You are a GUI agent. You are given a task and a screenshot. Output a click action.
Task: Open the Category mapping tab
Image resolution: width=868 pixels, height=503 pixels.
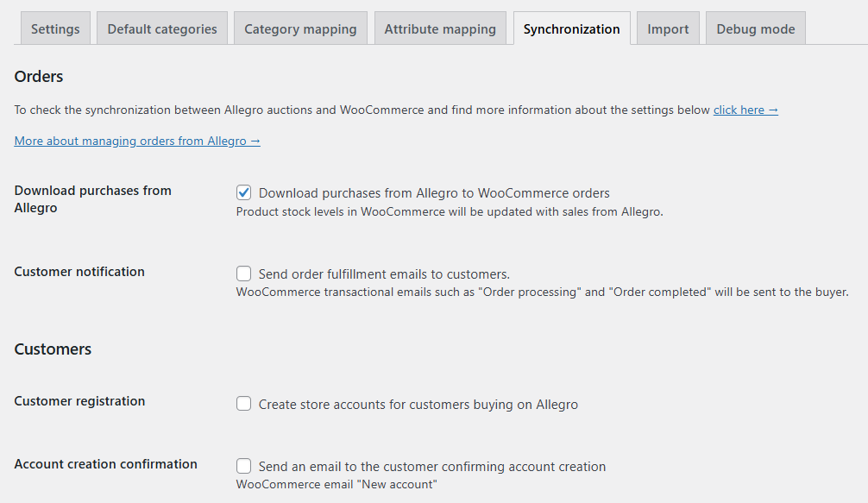[300, 28]
